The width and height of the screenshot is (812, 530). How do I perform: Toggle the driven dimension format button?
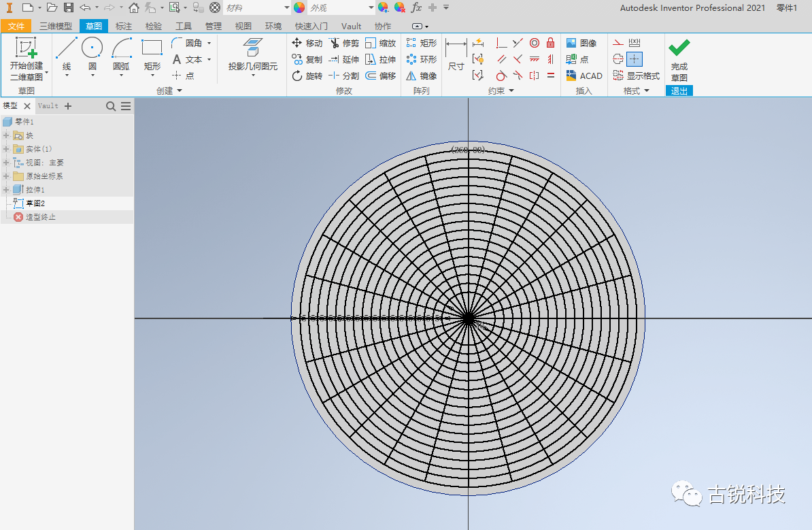point(635,43)
